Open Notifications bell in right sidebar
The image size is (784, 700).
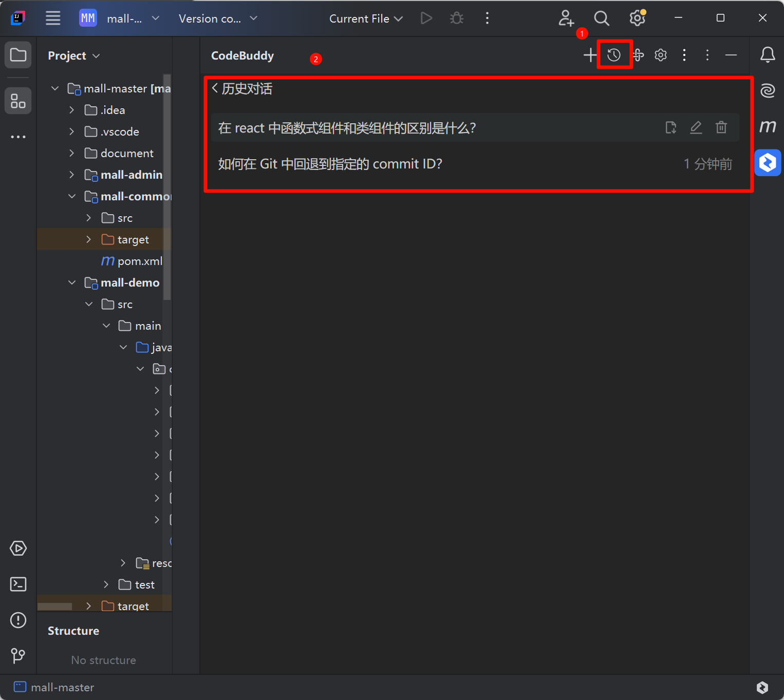[768, 54]
